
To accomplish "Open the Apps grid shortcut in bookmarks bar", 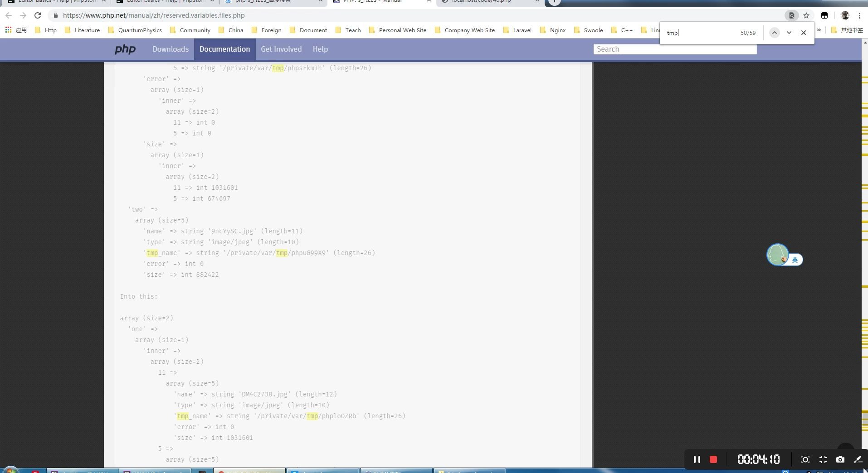I will (16, 30).
